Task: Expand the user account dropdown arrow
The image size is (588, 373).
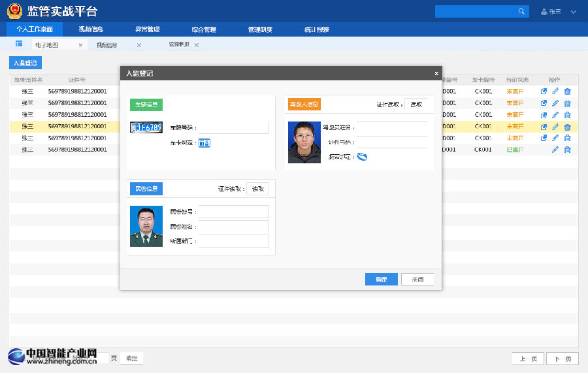Action: click(574, 12)
